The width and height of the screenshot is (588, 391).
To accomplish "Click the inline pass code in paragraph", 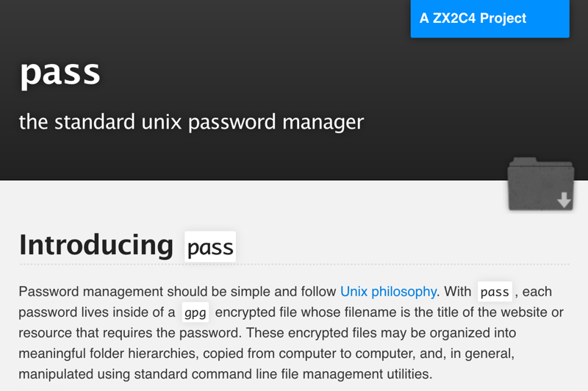I will (x=495, y=293).
